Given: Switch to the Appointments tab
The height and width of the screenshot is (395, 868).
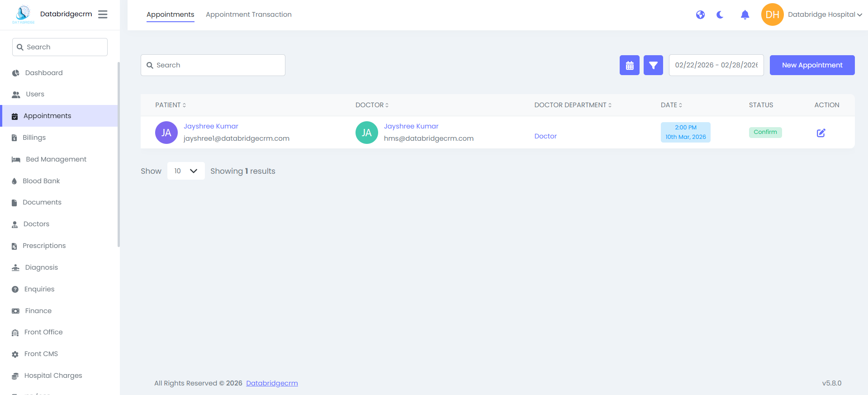Looking at the screenshot, I should point(171,14).
